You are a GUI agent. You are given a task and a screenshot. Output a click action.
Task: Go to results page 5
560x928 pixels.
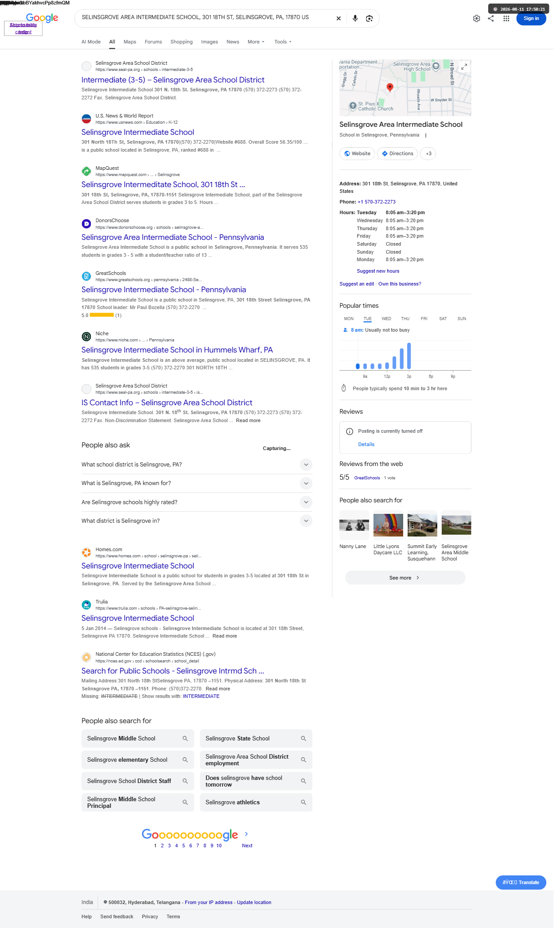[x=183, y=846]
